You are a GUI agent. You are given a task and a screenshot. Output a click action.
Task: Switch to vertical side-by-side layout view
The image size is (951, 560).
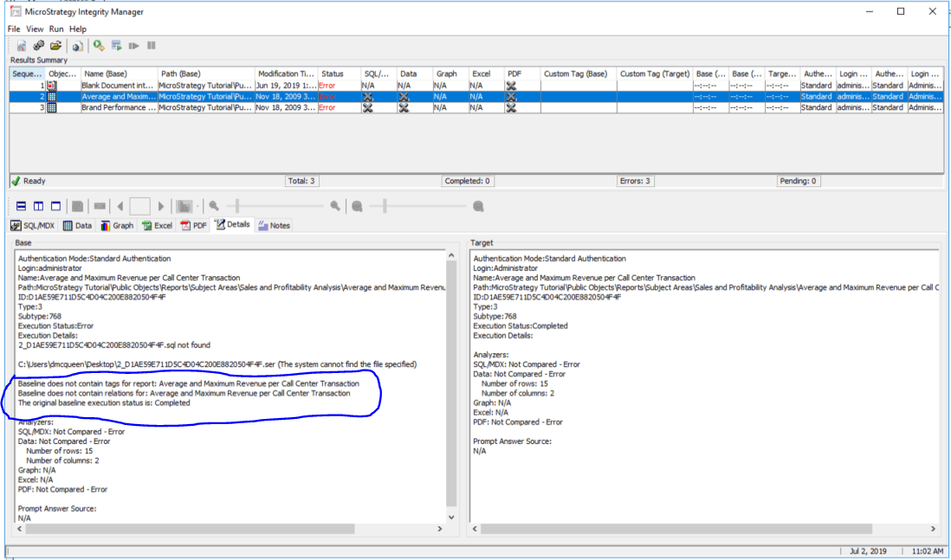click(38, 206)
